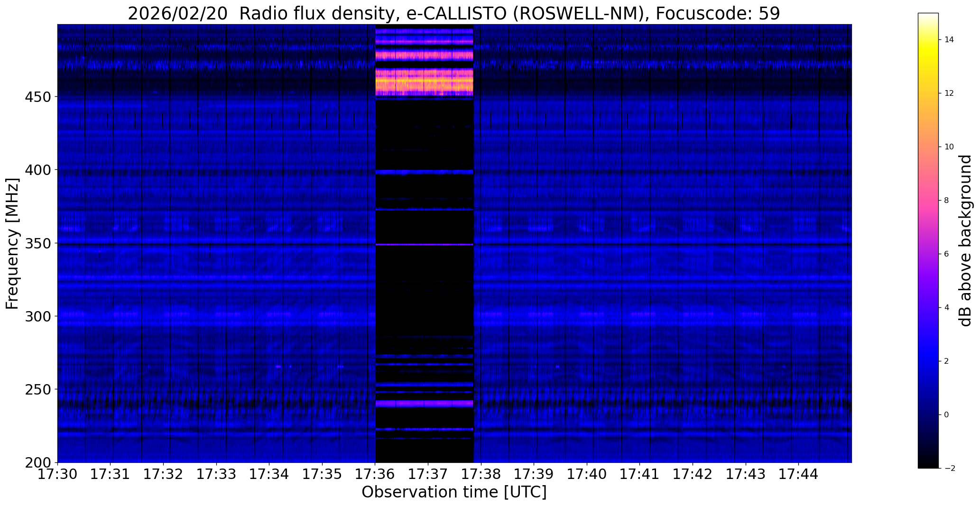Click the 'dB above background' colorbar label
This screenshot has width=980, height=506.
pos(965,240)
